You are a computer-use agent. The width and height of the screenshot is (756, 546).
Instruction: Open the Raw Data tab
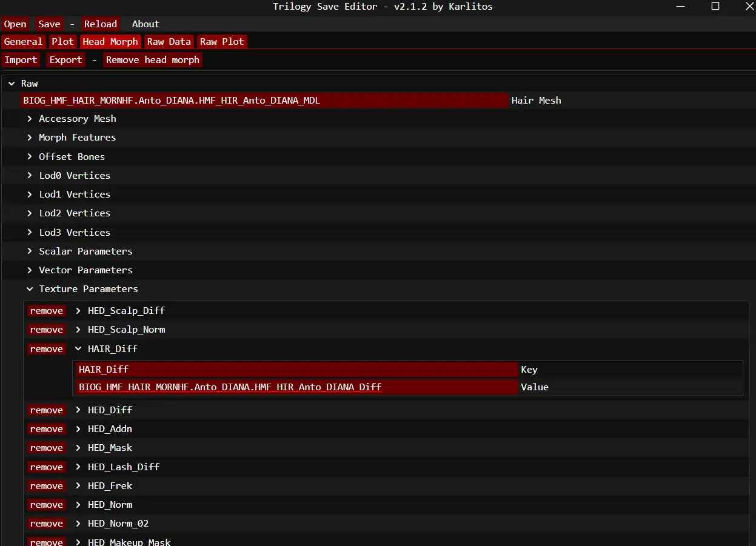coord(169,42)
